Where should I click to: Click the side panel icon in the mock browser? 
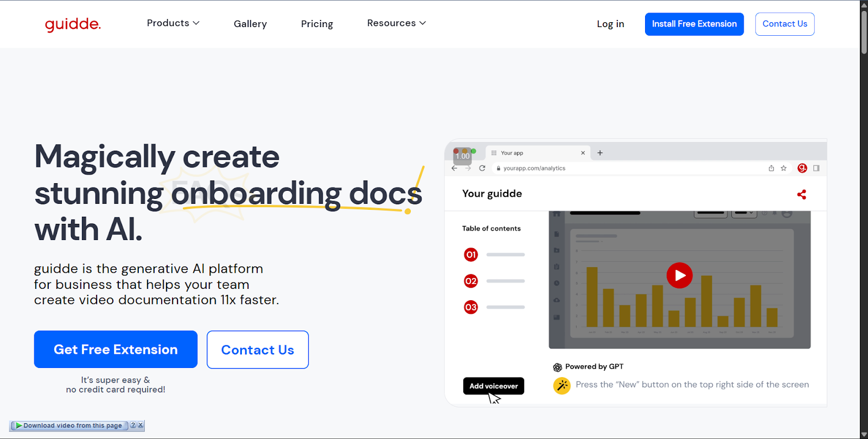pyautogui.click(x=816, y=168)
